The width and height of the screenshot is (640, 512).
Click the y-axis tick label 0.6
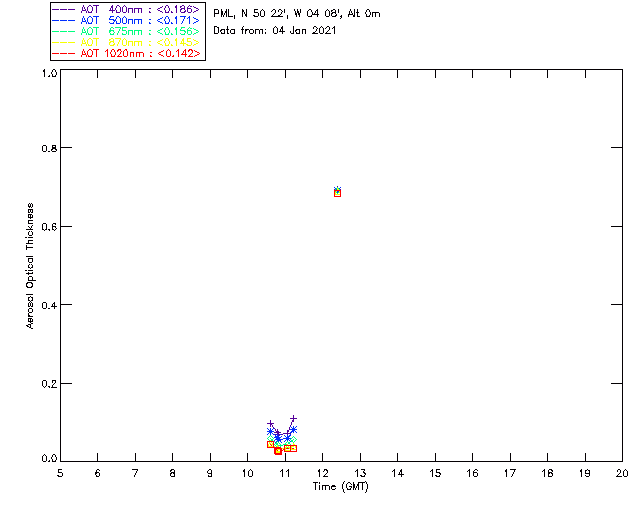point(49,227)
